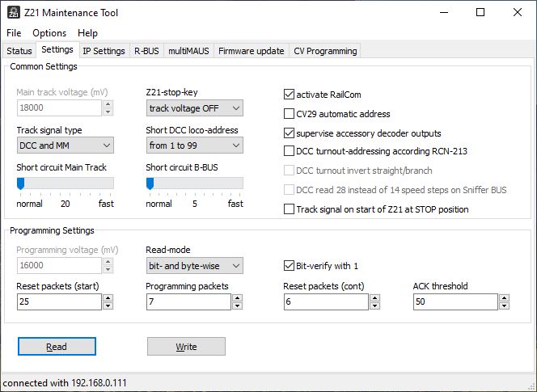Uncheck Bit-verify with 1 option
The height and width of the screenshot is (392, 537).
coord(290,265)
